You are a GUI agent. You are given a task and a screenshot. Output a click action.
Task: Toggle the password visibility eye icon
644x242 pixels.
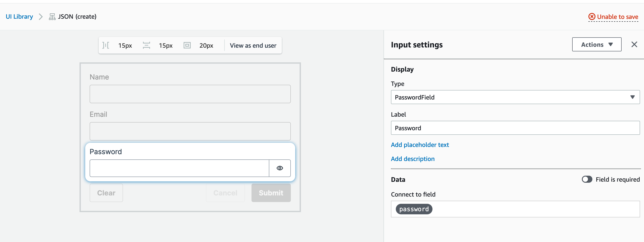(x=280, y=168)
